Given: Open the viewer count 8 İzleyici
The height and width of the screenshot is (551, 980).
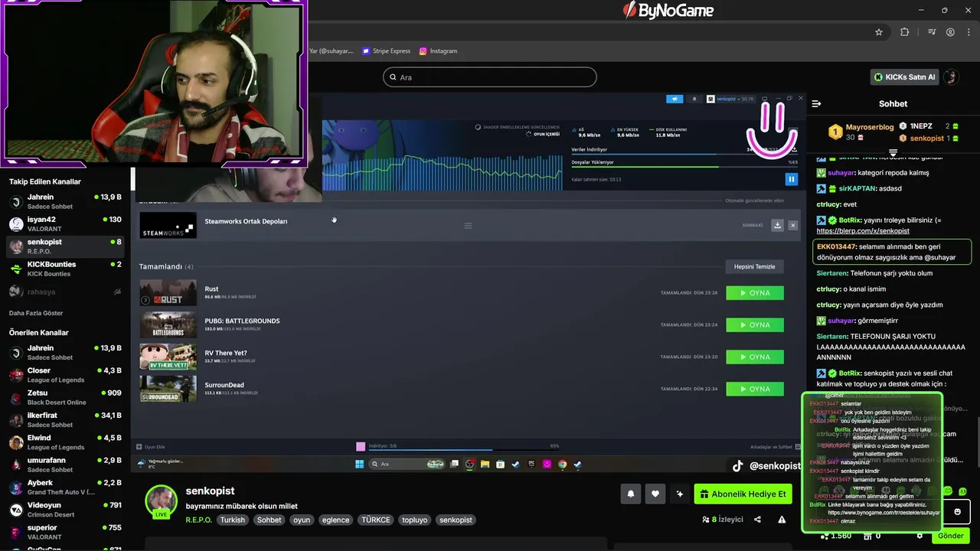Looking at the screenshot, I should click(x=722, y=520).
